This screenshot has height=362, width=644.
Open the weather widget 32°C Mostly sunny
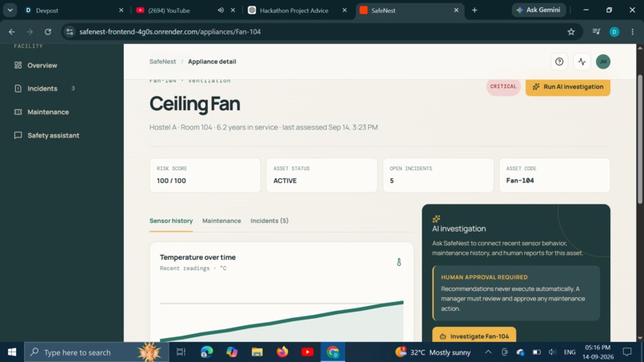coord(433,352)
